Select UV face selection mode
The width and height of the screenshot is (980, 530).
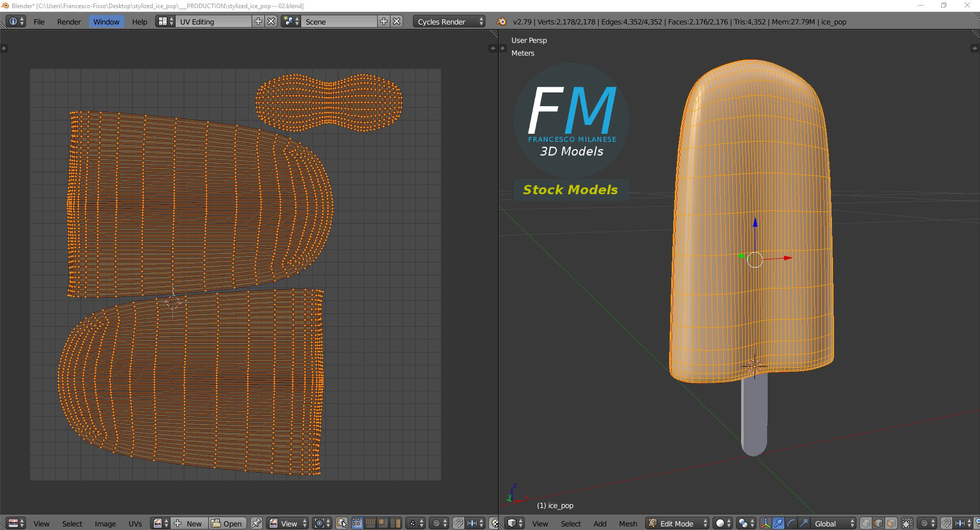click(383, 523)
